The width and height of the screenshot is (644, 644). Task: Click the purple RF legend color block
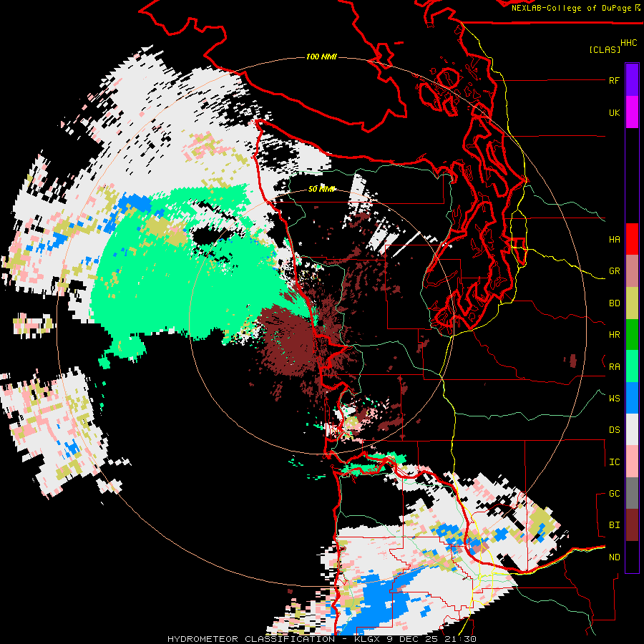[632, 80]
